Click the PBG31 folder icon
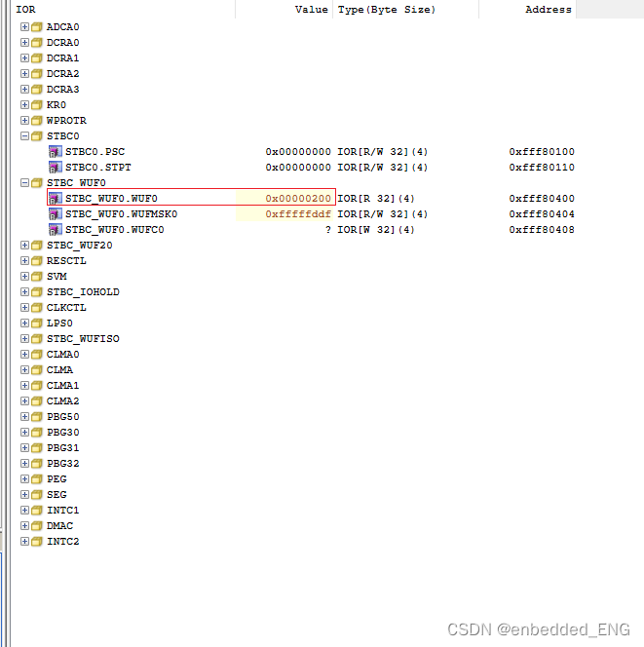This screenshot has height=647, width=644. 37,447
